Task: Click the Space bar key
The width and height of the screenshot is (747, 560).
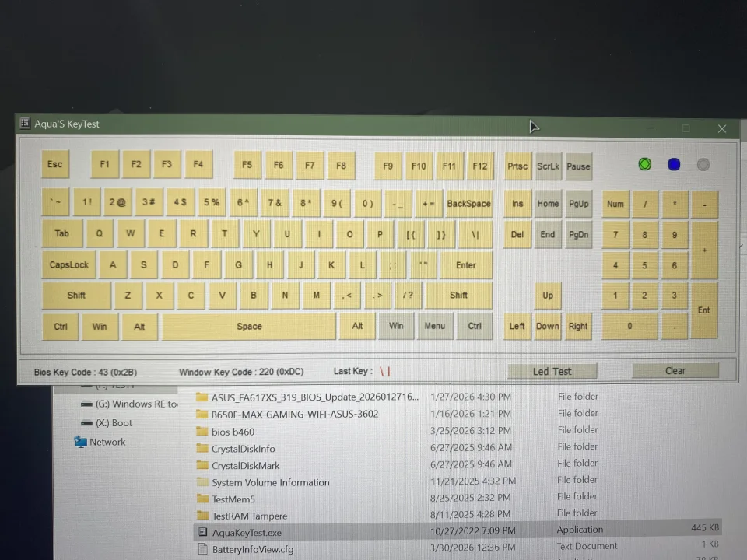Action: tap(249, 326)
